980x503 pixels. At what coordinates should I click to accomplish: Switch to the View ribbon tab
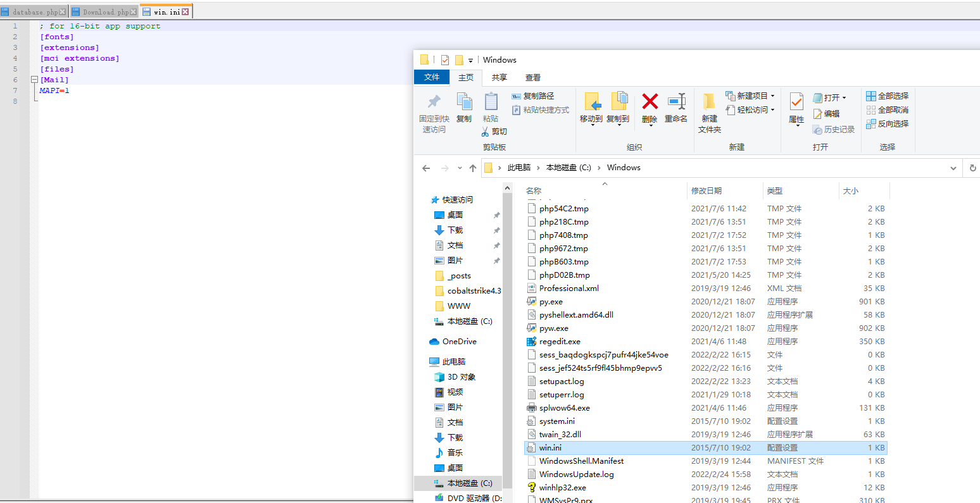(532, 77)
